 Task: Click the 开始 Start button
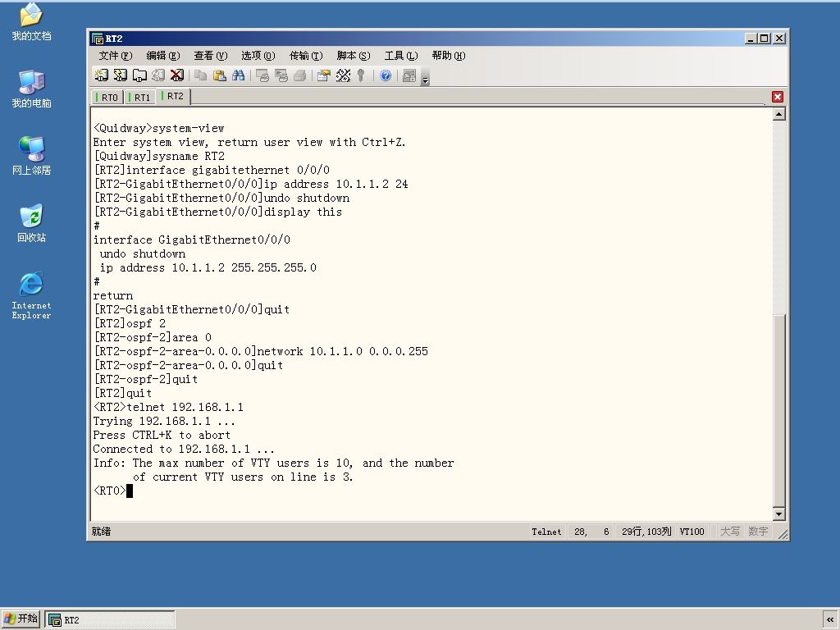tap(21, 619)
